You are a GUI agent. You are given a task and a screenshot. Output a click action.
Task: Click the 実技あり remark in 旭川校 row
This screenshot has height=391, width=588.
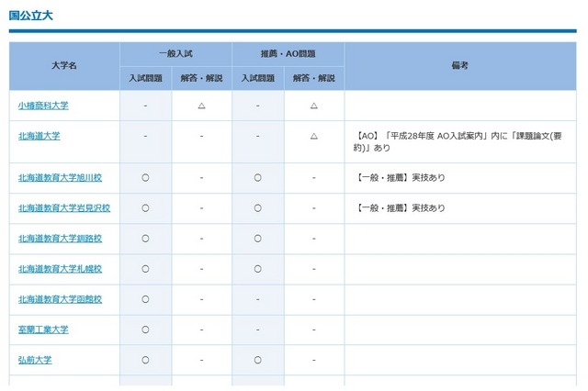[399, 177]
